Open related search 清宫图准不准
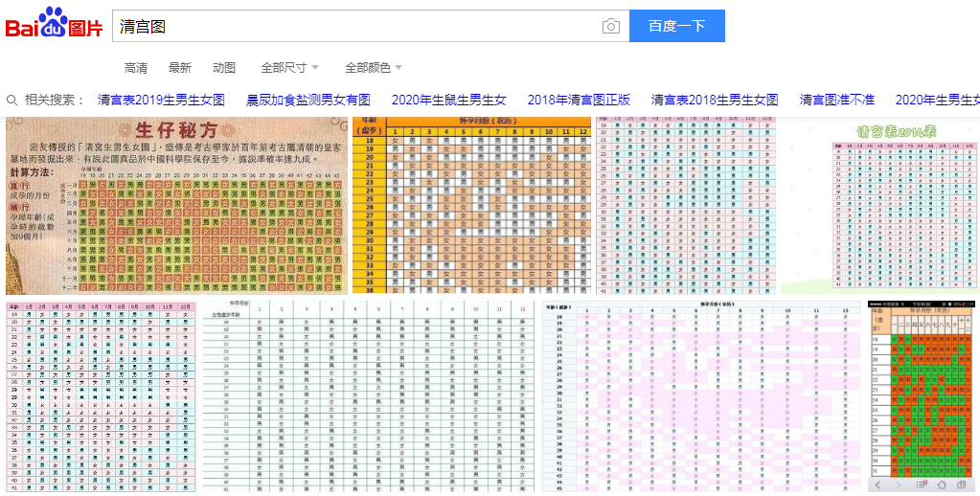The width and height of the screenshot is (980, 496). point(837,100)
